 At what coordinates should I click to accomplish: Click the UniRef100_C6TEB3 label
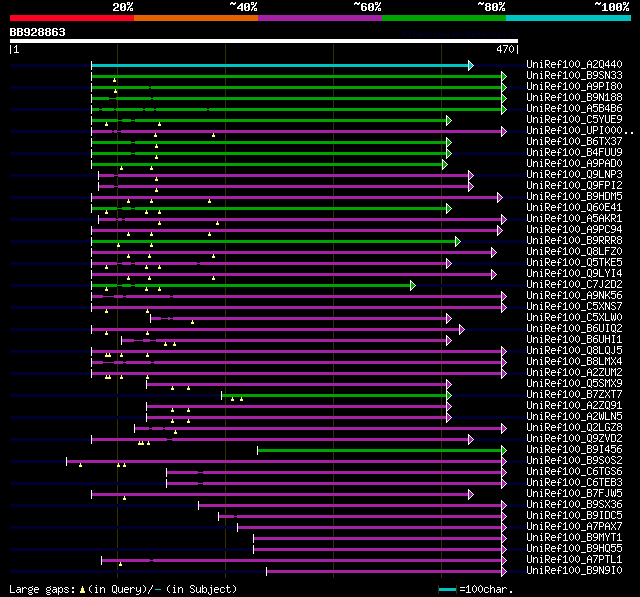[x=574, y=483]
